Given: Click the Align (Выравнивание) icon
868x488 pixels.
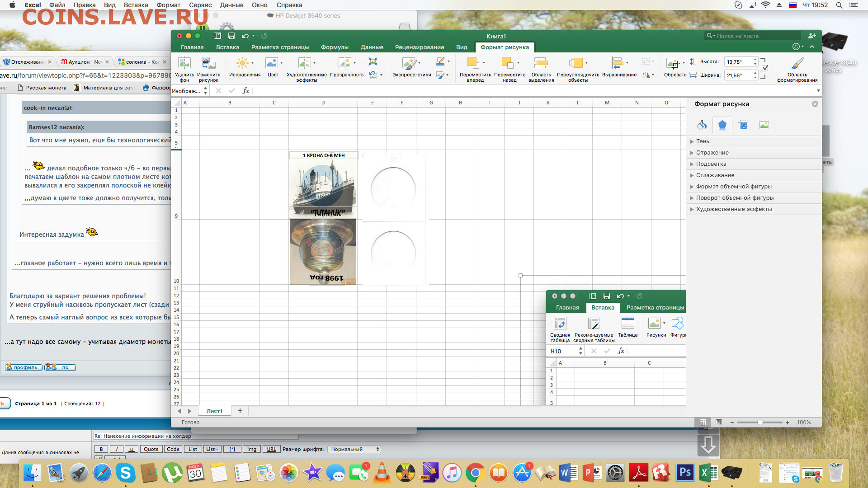Looking at the screenshot, I should pos(618,63).
